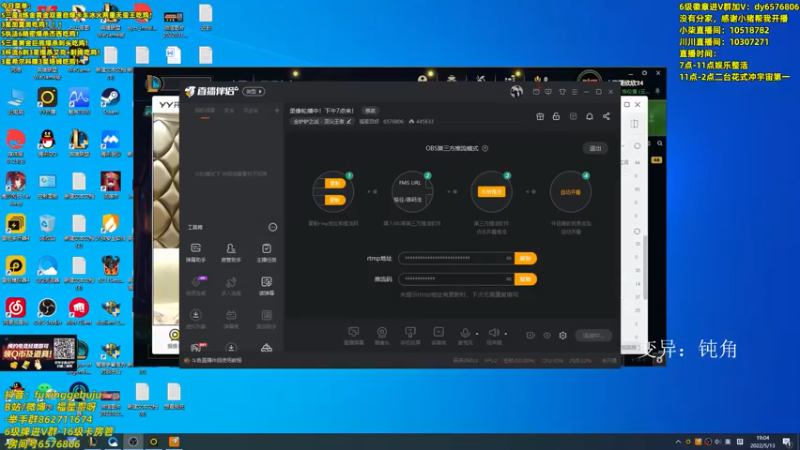Switch to the second scene tab
Viewport: 800px width, 450px height.
tap(229, 111)
